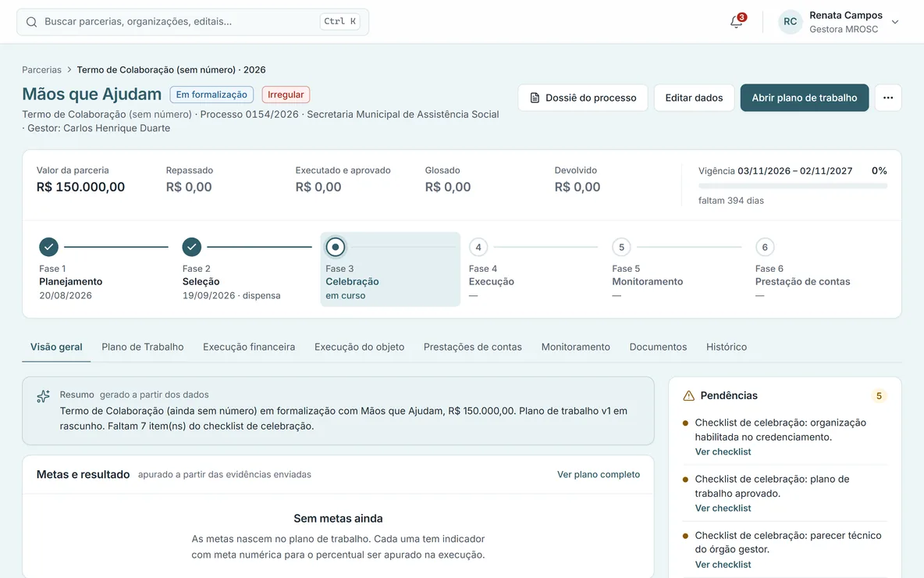
Task: Click the Em formalização status badge
Action: (211, 95)
